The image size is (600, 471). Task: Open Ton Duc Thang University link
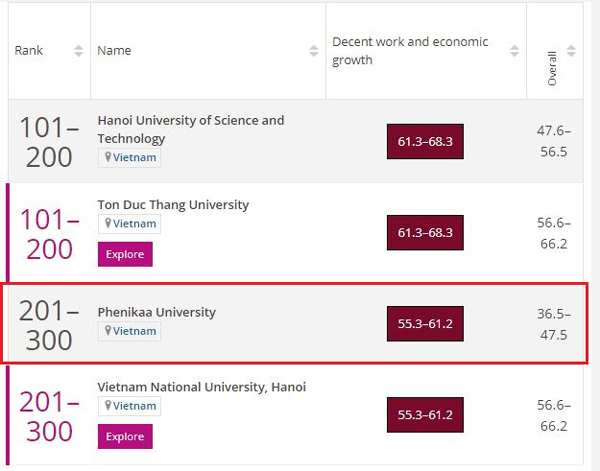point(173,205)
